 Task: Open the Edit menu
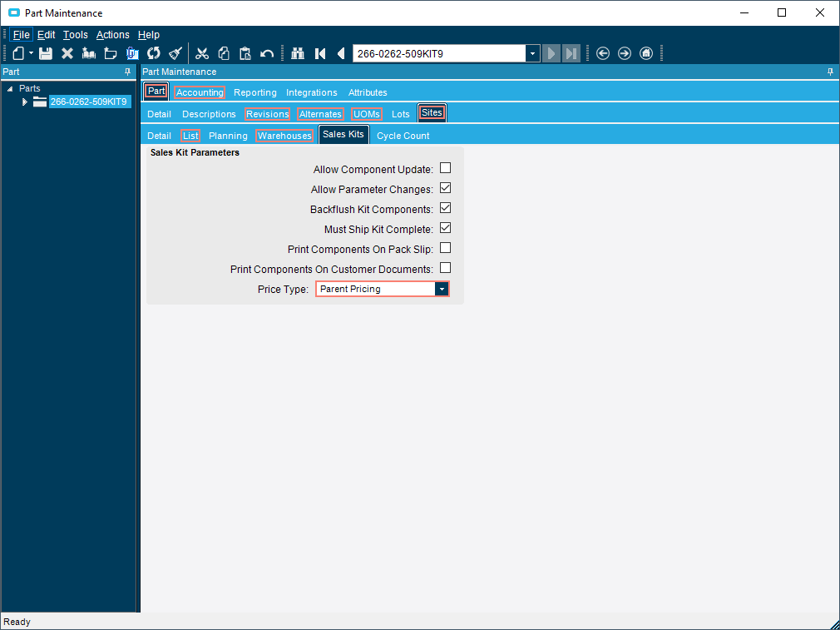[46, 34]
